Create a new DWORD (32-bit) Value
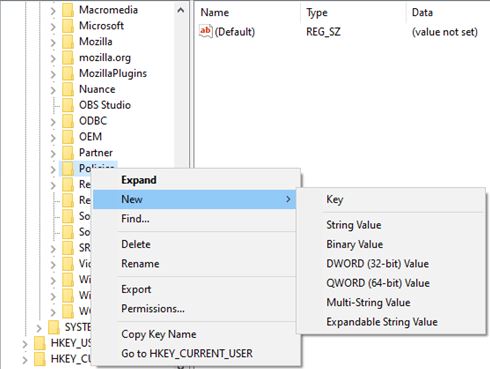Viewport: 490px width, 369px height. tap(391, 264)
